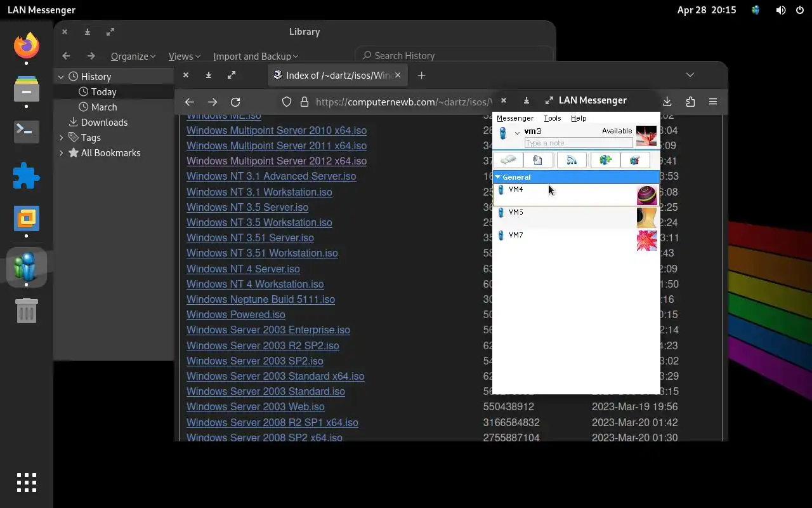812x508 pixels.
Task: Go forward in the Firefox browser window
Action: pyautogui.click(x=213, y=102)
